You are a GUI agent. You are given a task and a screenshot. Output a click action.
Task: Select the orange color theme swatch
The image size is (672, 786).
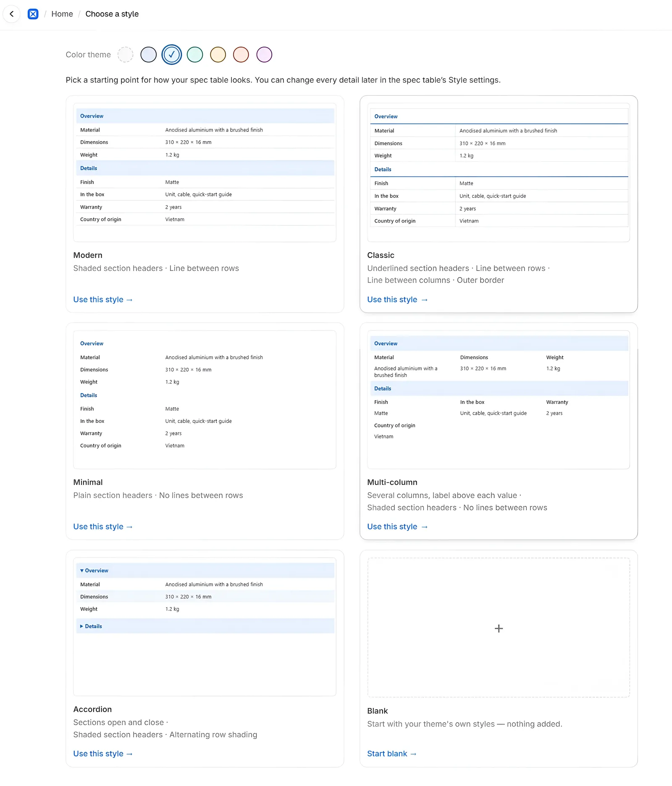tap(218, 55)
